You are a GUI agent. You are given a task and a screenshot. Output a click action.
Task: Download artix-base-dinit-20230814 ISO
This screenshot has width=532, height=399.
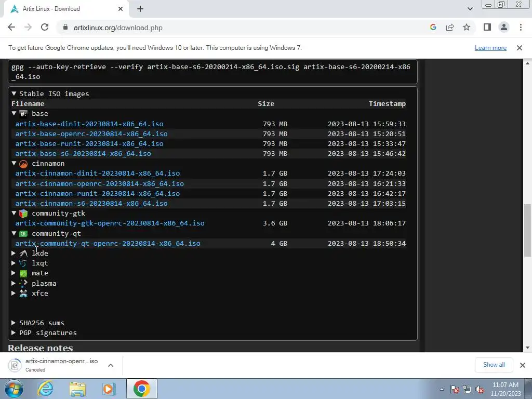(x=89, y=124)
